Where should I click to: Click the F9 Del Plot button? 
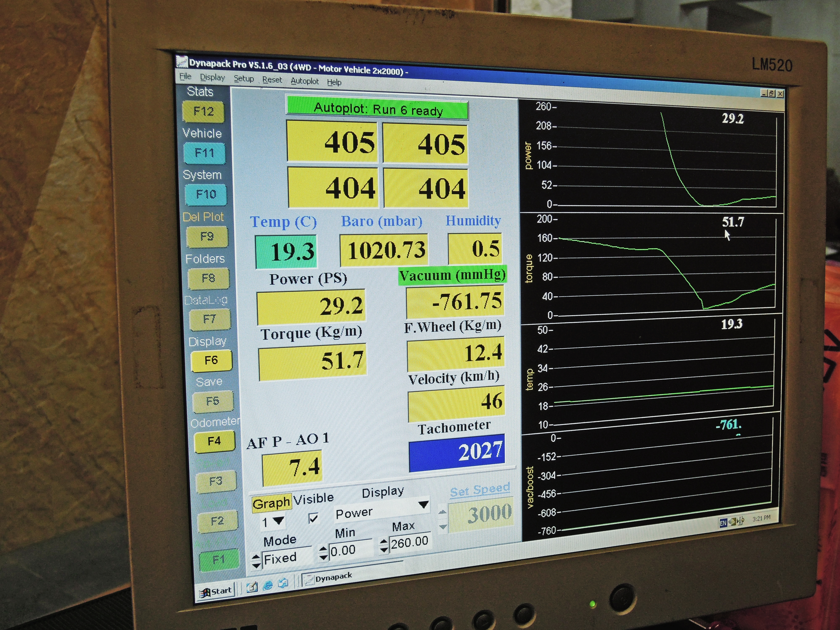click(207, 237)
